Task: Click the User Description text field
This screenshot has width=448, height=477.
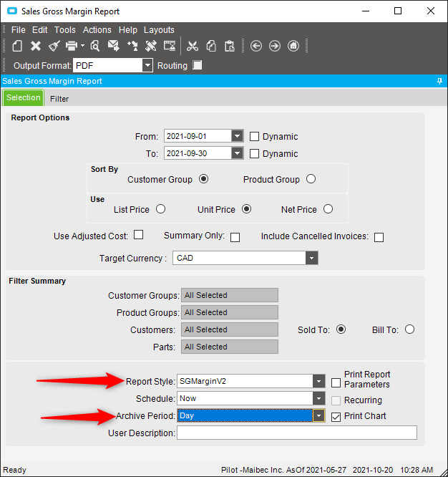Action: (x=297, y=433)
